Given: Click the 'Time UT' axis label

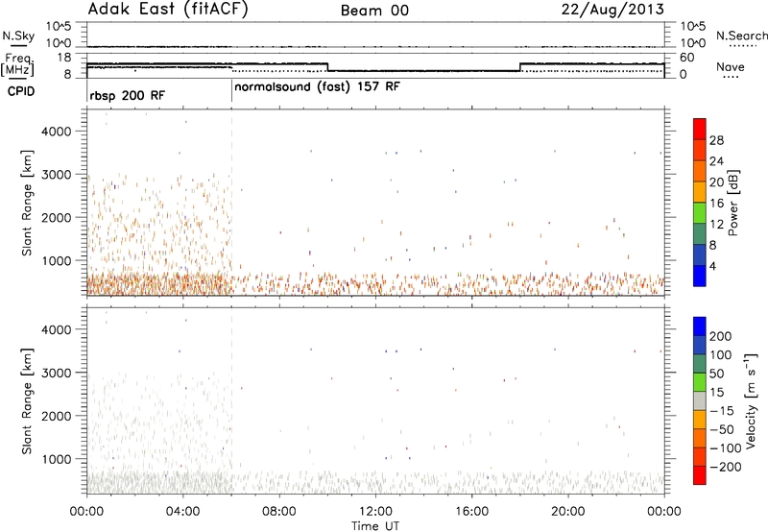Looking at the screenshot, I should pos(375,526).
